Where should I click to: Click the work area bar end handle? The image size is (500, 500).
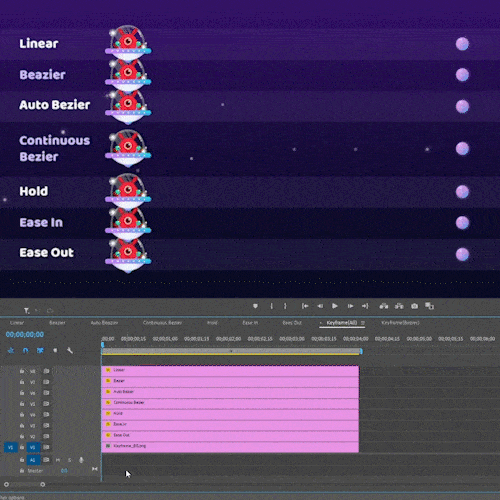(361, 351)
